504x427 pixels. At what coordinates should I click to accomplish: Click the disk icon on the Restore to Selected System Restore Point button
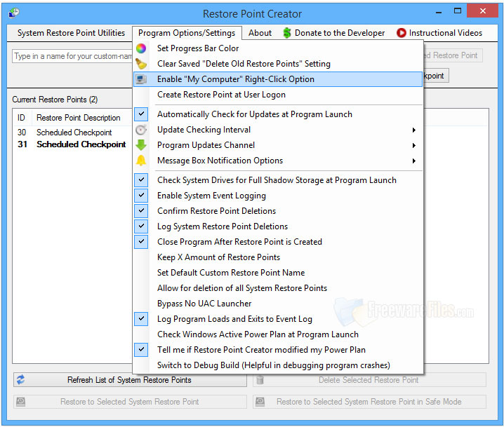tap(20, 402)
